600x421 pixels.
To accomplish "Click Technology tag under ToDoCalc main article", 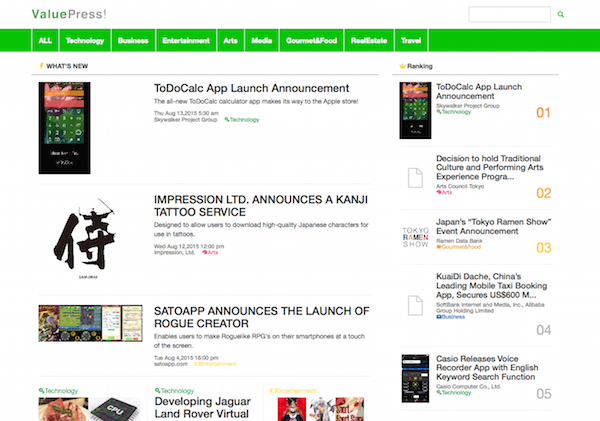I will click(241, 119).
